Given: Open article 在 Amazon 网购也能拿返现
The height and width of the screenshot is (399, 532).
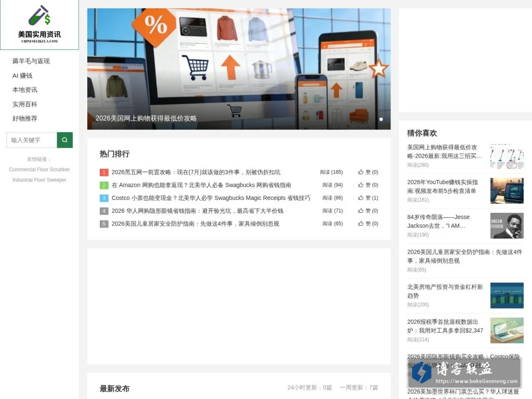Looking at the screenshot, I should point(201,185).
